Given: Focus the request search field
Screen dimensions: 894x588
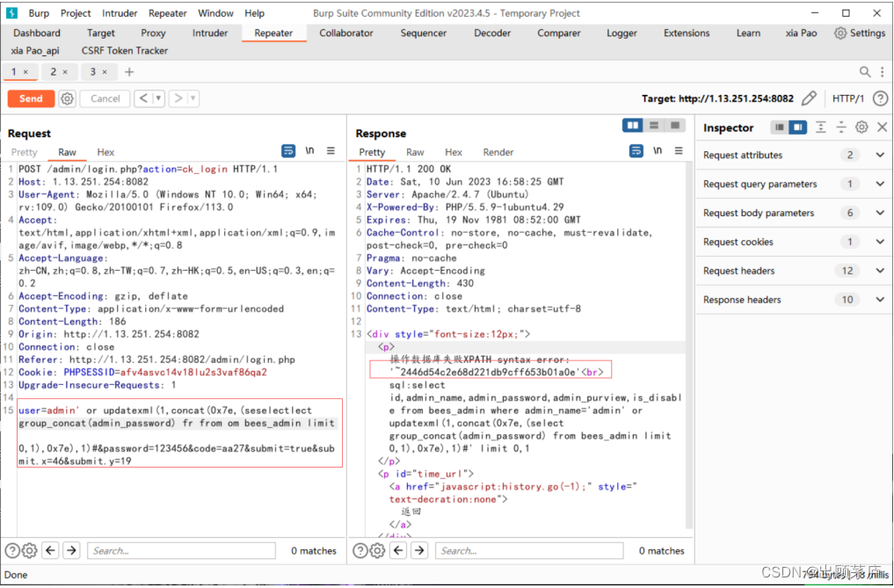Looking at the screenshot, I should pyautogui.click(x=181, y=551).
